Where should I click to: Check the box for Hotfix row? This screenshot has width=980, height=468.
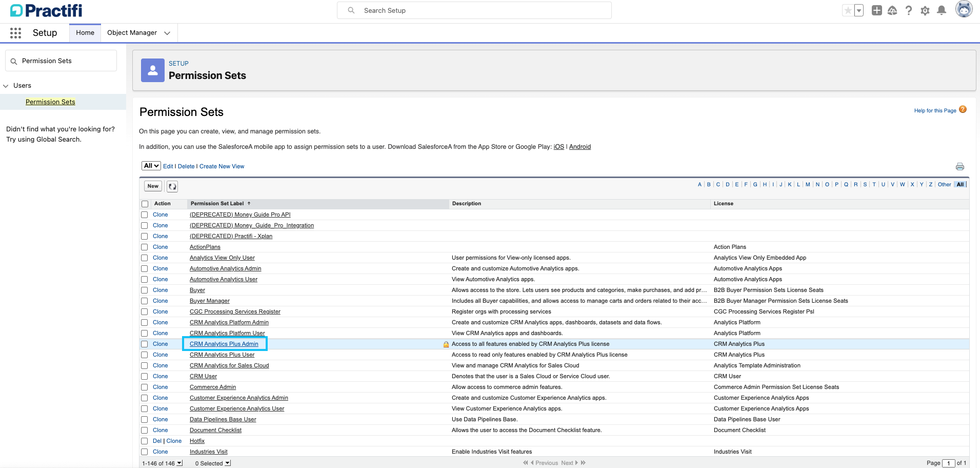click(145, 441)
